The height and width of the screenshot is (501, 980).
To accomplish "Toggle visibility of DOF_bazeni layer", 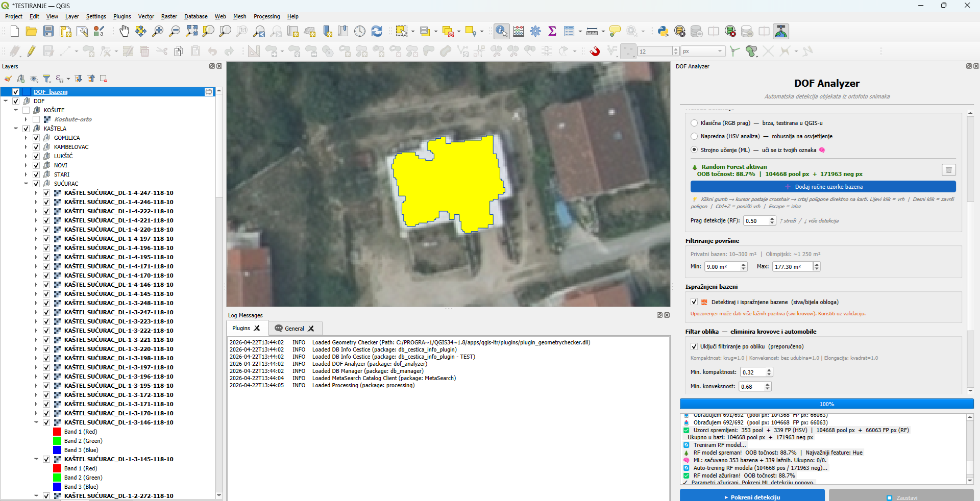I will tap(16, 92).
